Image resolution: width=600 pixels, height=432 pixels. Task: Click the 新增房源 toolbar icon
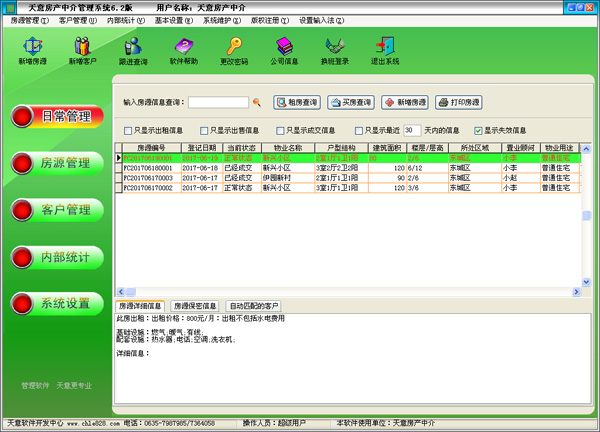click(32, 48)
